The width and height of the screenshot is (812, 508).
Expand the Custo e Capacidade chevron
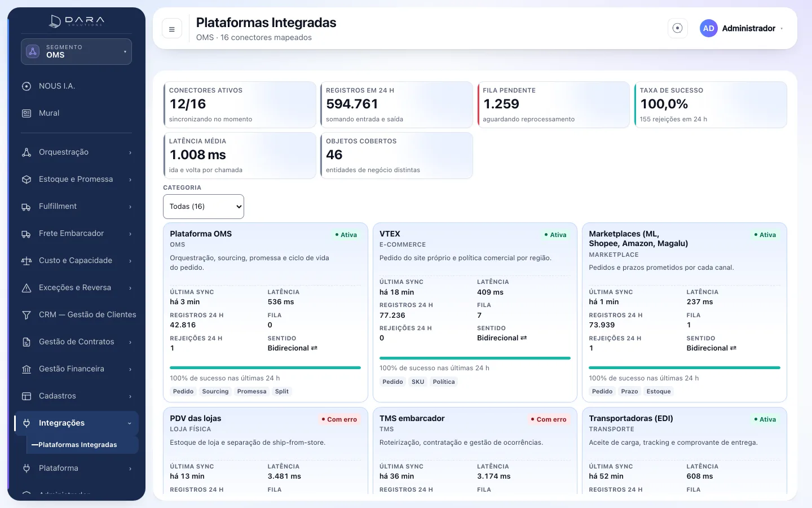(x=130, y=261)
